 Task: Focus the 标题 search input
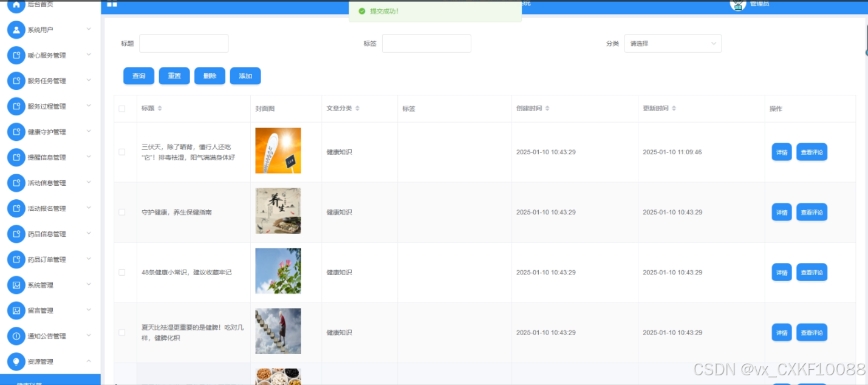184,44
